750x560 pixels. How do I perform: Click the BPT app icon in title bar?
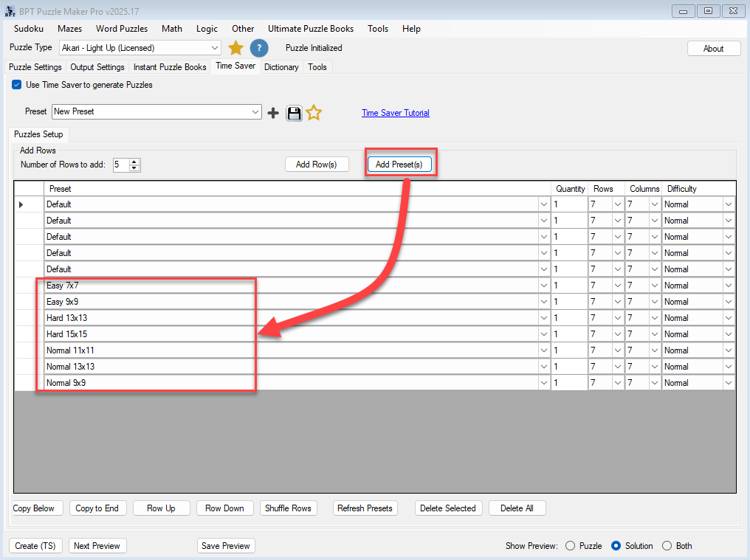(10, 10)
